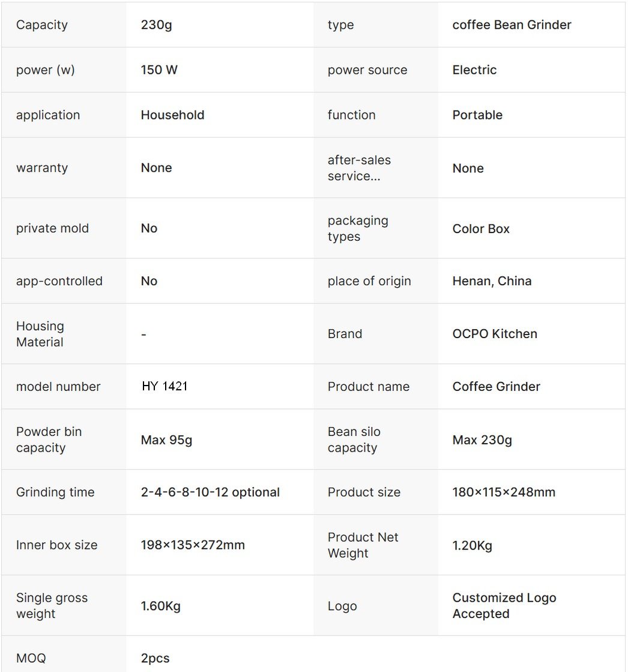Click the "HY 1421" model number

[x=165, y=387]
